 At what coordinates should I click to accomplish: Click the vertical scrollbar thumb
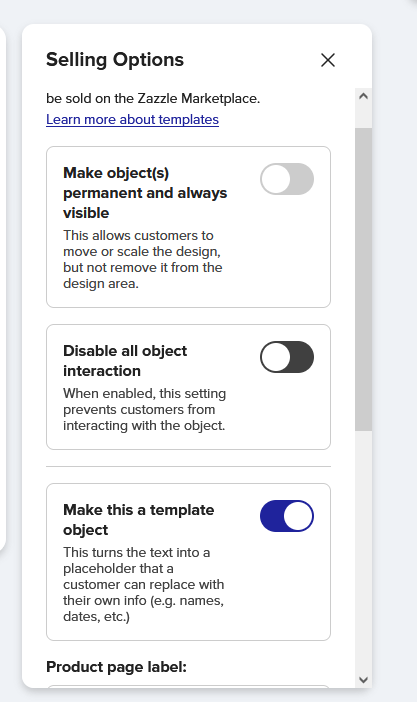(363, 279)
